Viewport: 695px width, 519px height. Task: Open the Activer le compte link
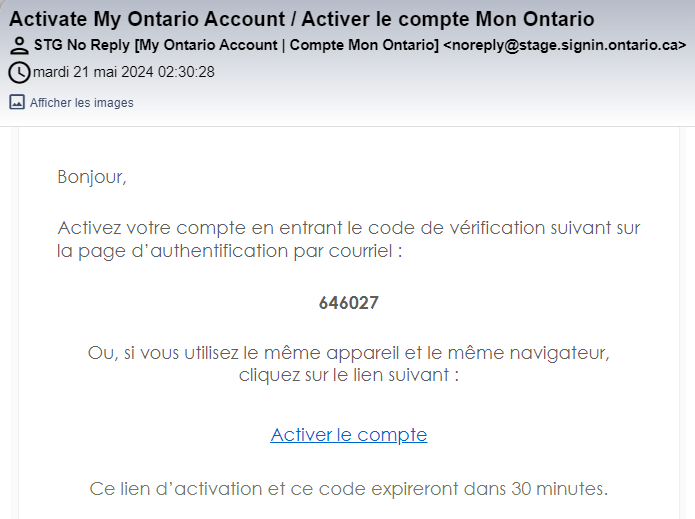click(x=349, y=435)
